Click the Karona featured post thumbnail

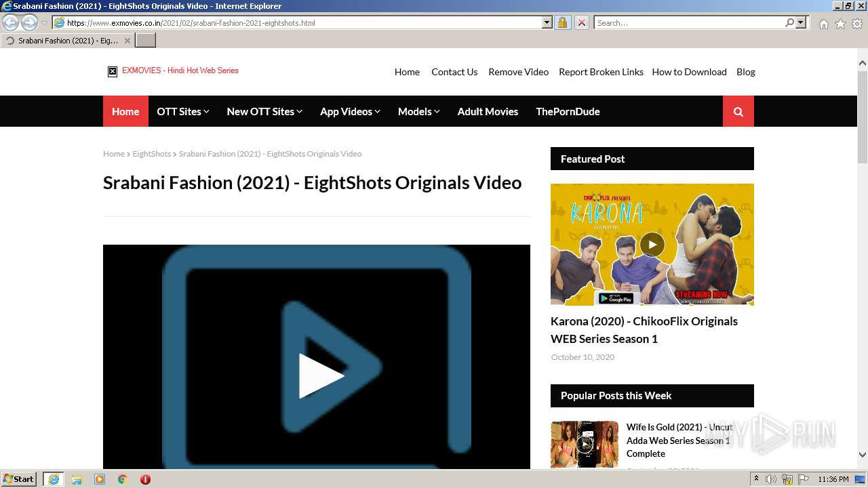tap(652, 245)
